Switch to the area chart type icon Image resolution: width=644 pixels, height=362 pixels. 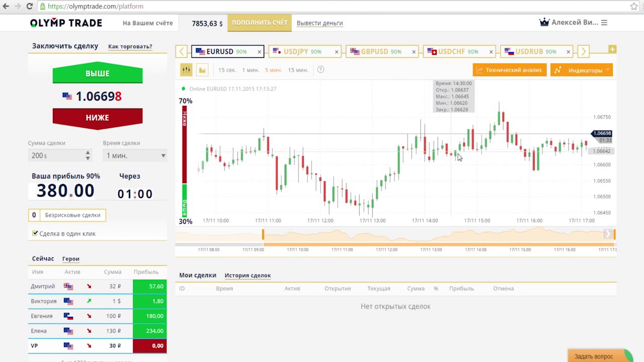[x=202, y=70]
